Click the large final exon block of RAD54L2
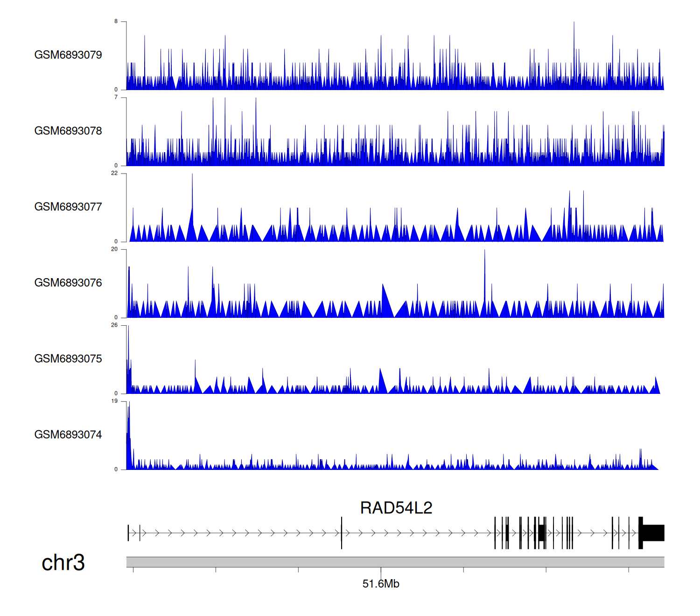This screenshot has width=700, height=616. click(x=653, y=533)
